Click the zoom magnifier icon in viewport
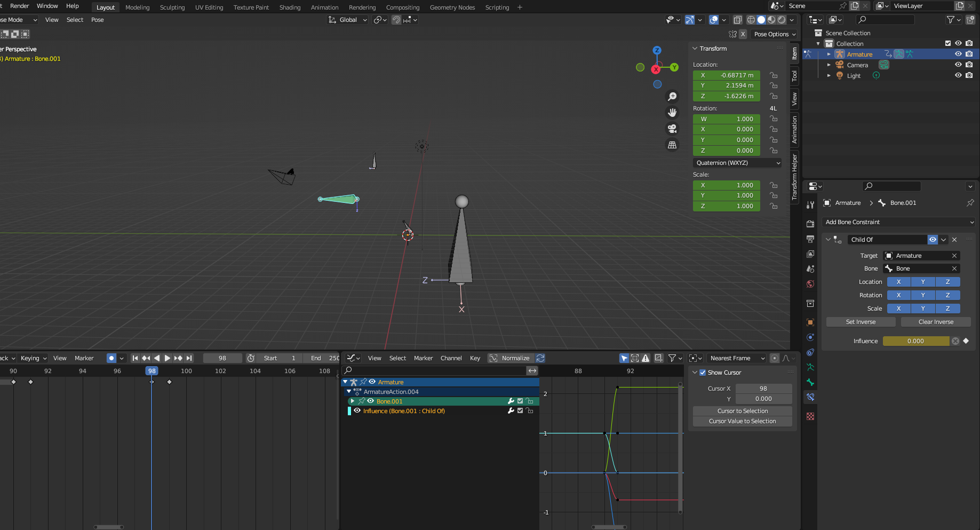Viewport: 980px width, 530px height. [672, 97]
